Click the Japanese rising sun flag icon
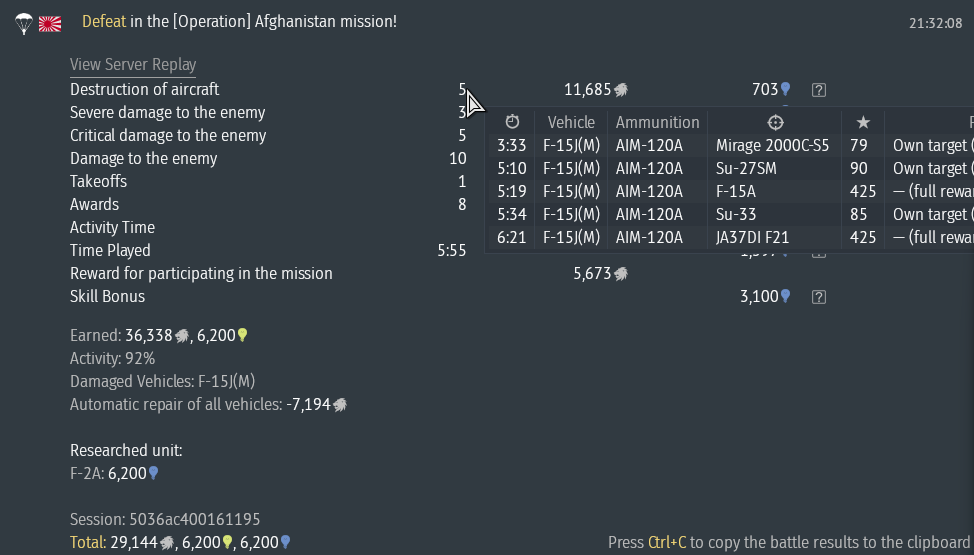 [x=50, y=24]
